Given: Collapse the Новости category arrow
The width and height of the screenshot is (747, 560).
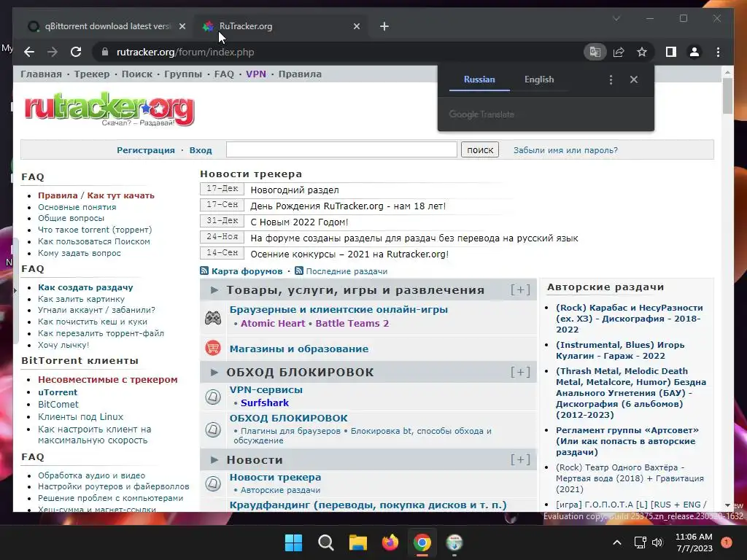Looking at the screenshot, I should (x=214, y=460).
